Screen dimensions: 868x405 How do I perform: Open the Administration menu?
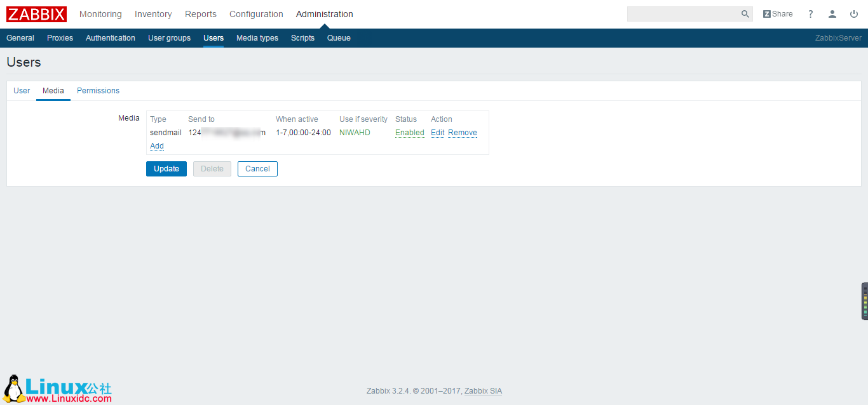tap(324, 13)
